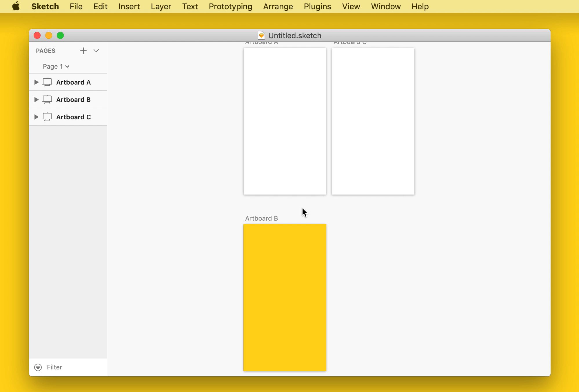
Task: Expand the Artboard C layer group
Action: point(36,117)
